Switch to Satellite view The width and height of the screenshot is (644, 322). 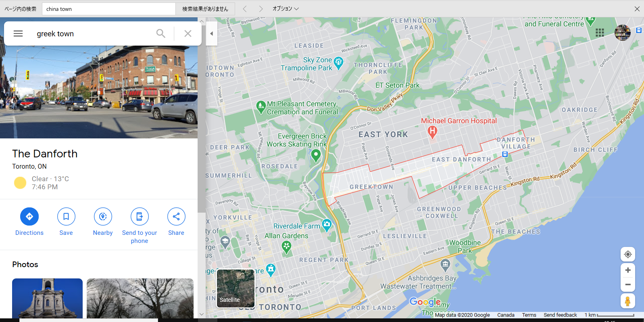pyautogui.click(x=236, y=289)
